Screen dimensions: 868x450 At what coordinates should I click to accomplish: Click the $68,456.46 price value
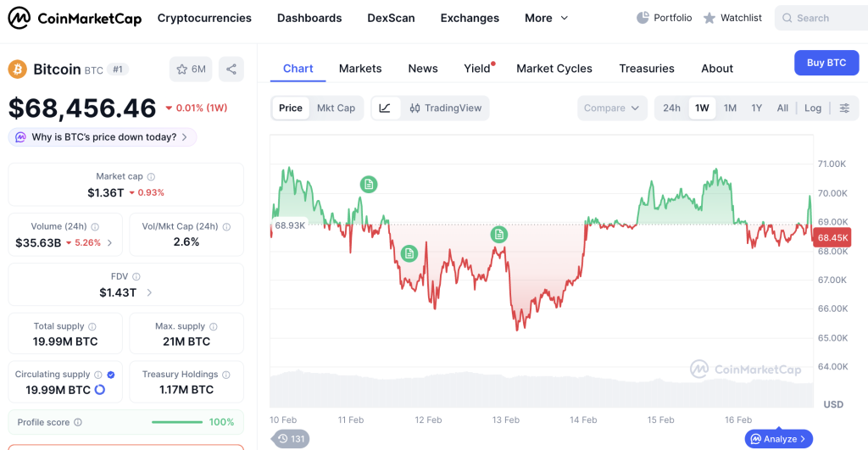point(82,108)
